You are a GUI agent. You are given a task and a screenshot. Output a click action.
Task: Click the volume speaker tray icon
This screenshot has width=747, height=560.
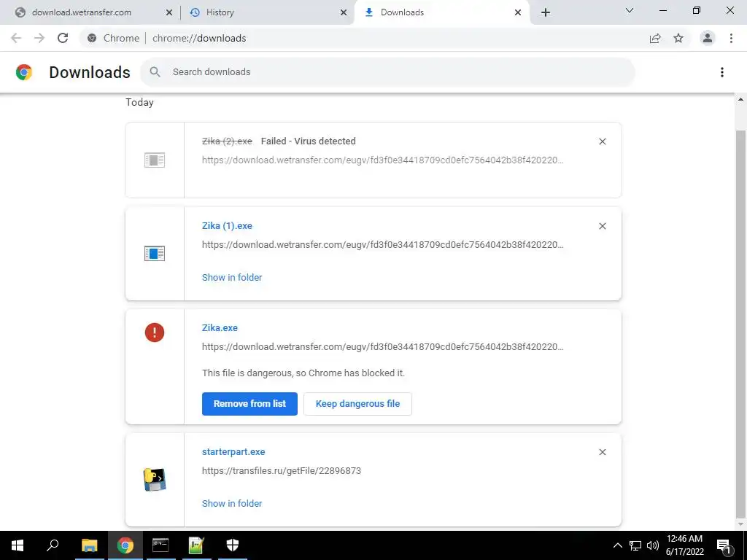[x=653, y=545]
